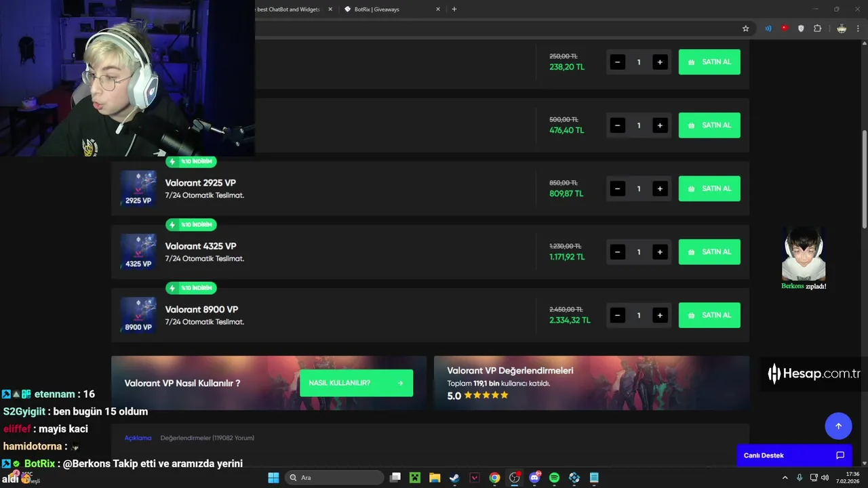Viewport: 868px width, 488px height.
Task: Open the Valorant 2925 VP product title
Action: click(x=201, y=183)
